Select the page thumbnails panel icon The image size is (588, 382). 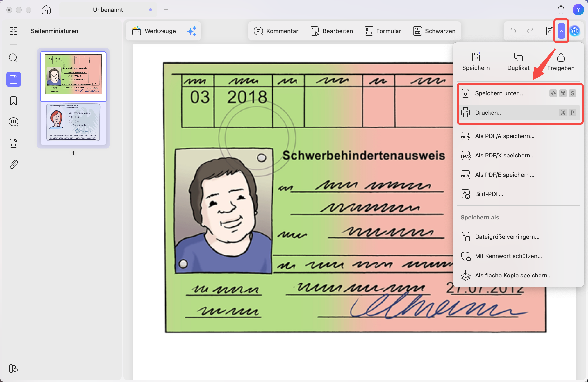tap(13, 79)
